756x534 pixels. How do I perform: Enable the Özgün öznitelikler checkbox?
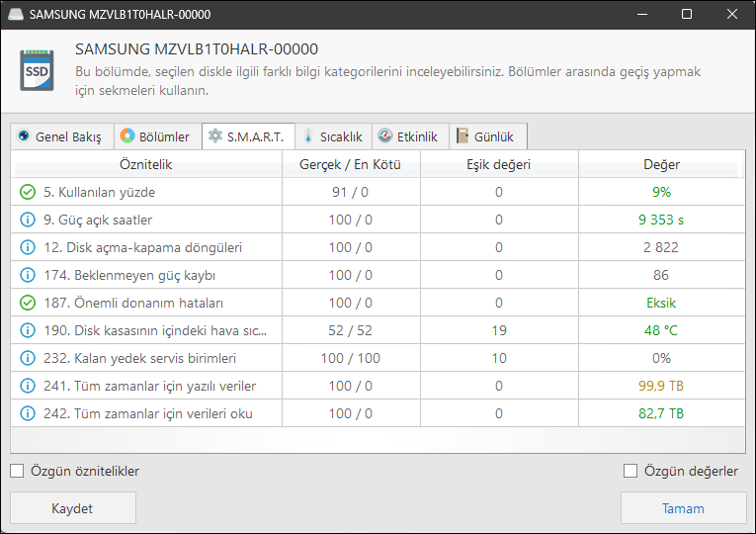click(17, 471)
